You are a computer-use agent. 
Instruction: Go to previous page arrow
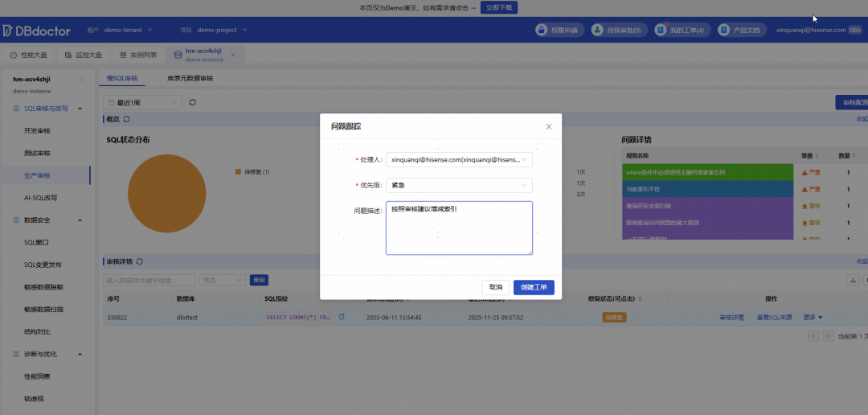813,335
